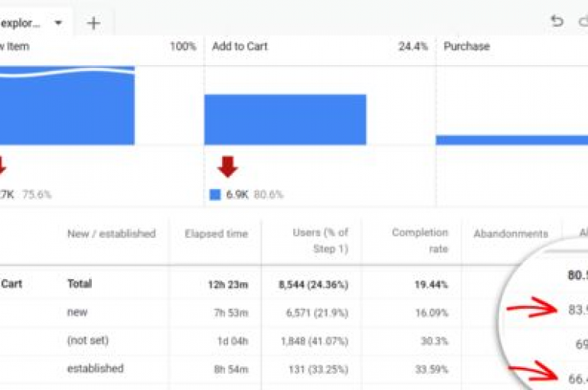The image size is (588, 390).
Task: Click the 6.9K abandonment value
Action: coord(237,195)
